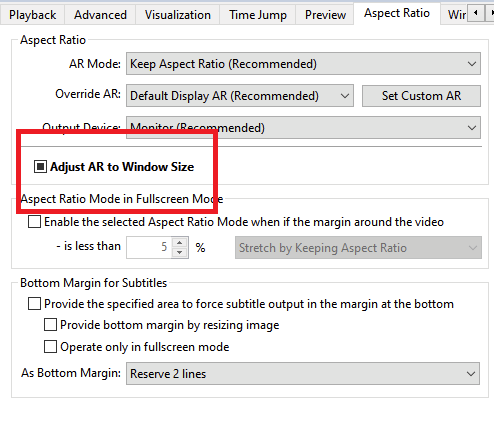Click the Set Custom AR button
The width and height of the screenshot is (494, 447).
point(421,96)
